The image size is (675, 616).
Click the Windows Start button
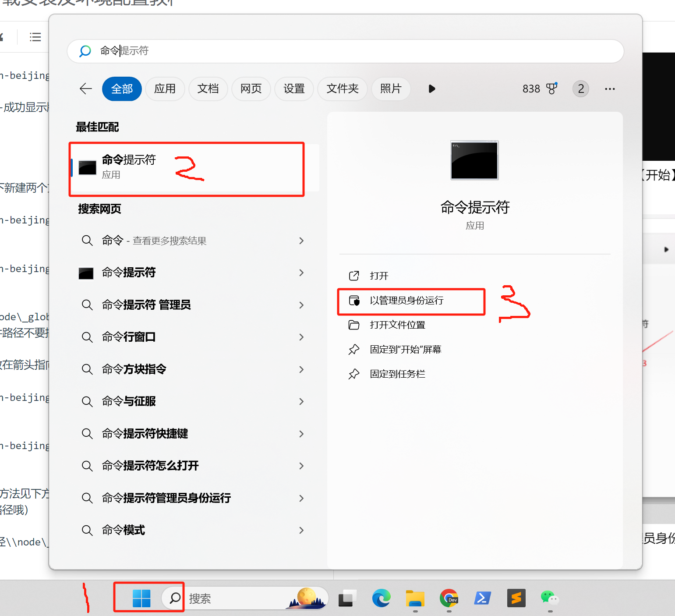click(141, 598)
